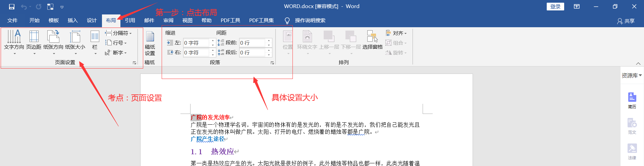The image size is (644, 166).
Task: Click the 下移一层 send backward icon
Action: click(x=351, y=42)
